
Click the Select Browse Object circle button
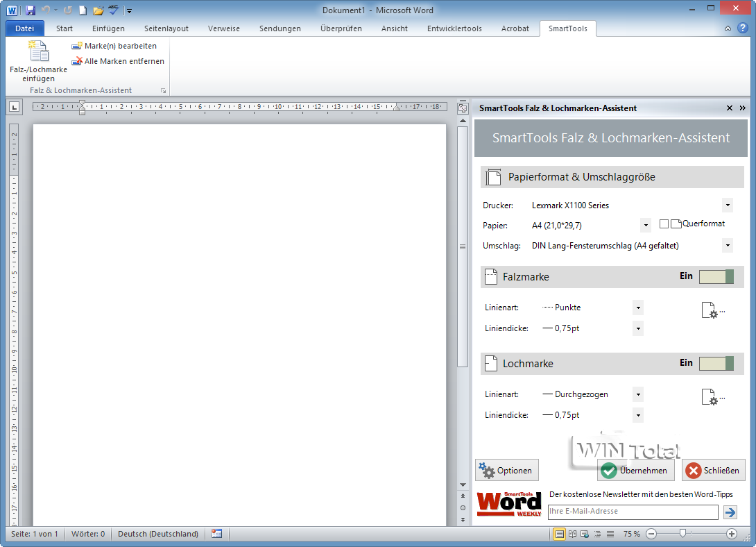463,508
